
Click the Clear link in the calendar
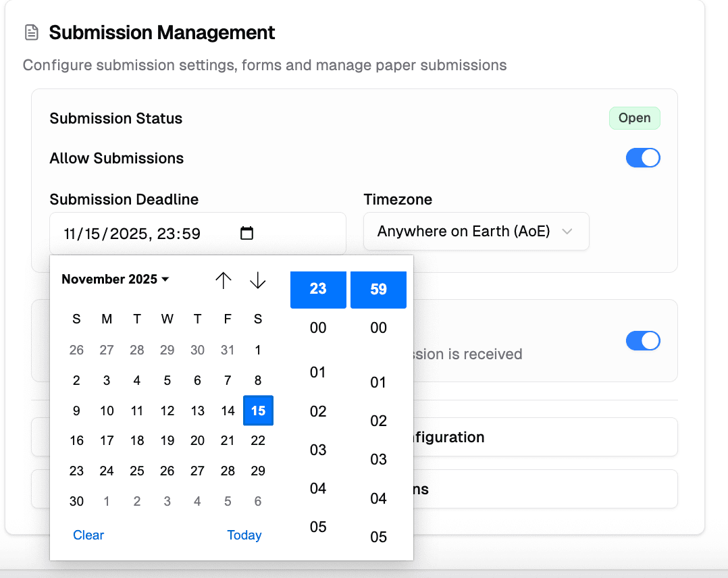pos(88,535)
